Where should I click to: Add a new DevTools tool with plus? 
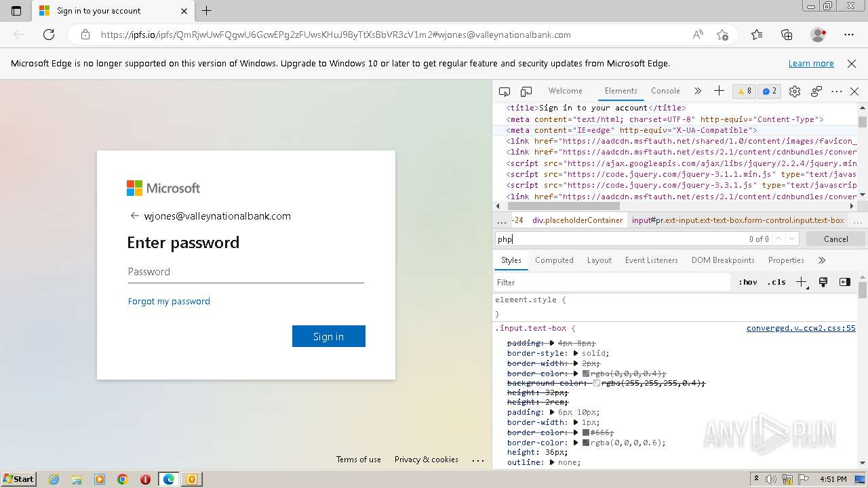[x=719, y=91]
